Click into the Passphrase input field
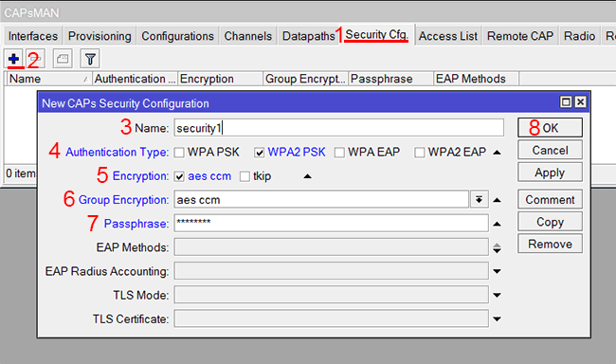This screenshot has width=616, height=364. [331, 224]
